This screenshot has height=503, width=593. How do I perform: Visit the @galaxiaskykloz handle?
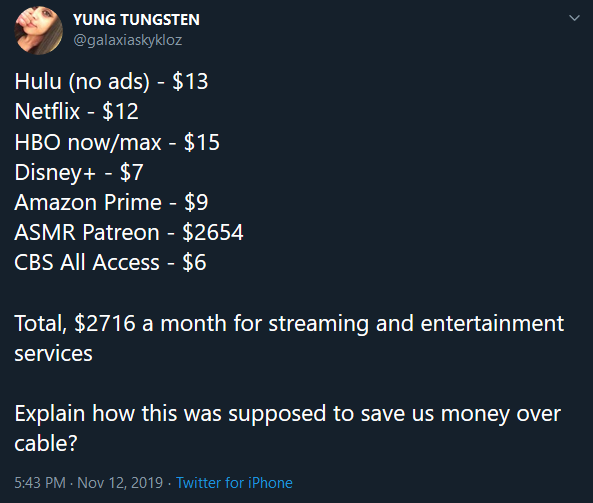127,40
